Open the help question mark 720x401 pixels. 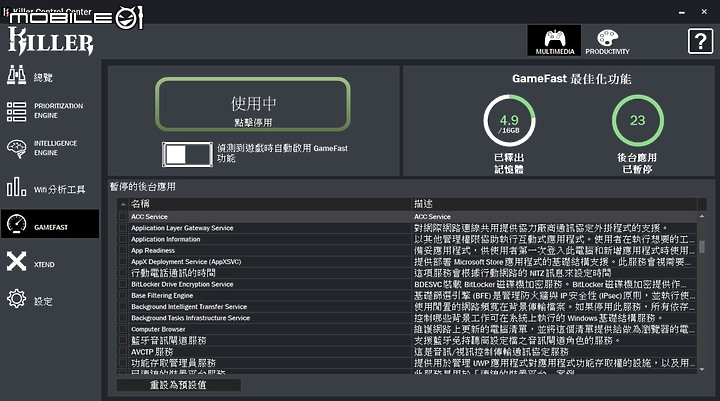[700, 41]
